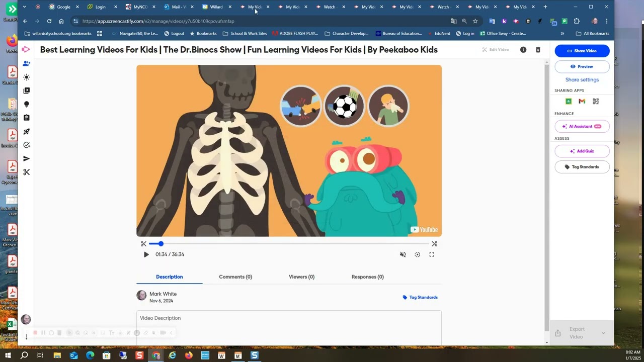Open AI Assistant button
Viewport: 644px width, 362px height.
pyautogui.click(x=582, y=126)
